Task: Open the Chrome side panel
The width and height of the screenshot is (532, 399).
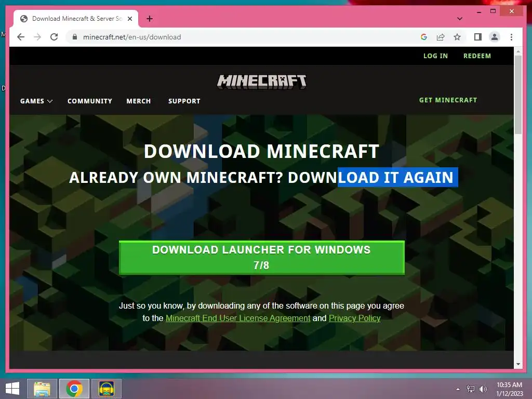Action: tap(478, 37)
